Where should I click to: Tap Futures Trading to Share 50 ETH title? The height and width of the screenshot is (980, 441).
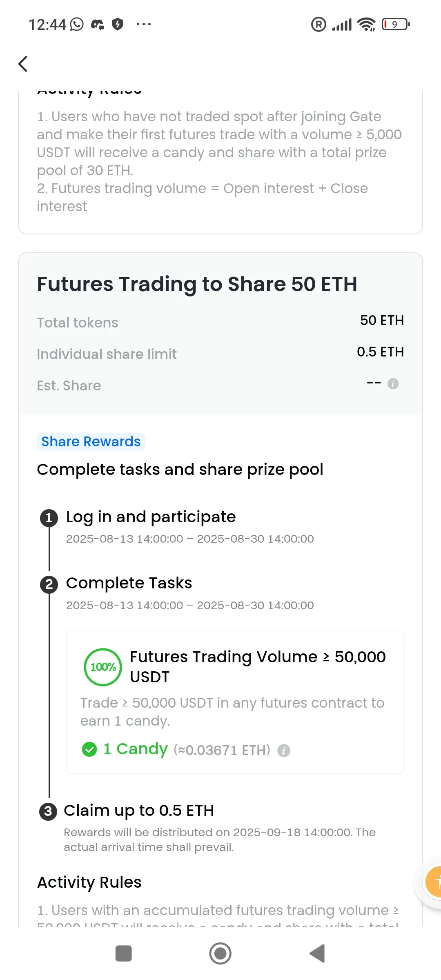[x=197, y=284]
